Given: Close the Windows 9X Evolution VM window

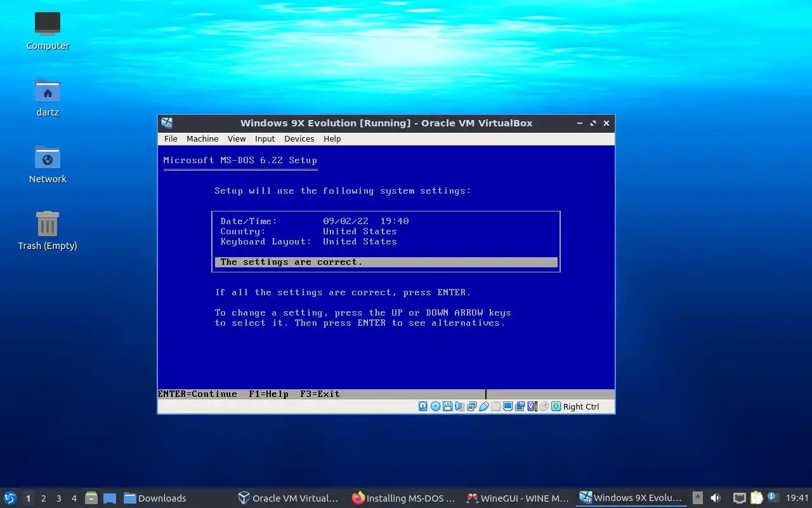Looking at the screenshot, I should (x=606, y=123).
